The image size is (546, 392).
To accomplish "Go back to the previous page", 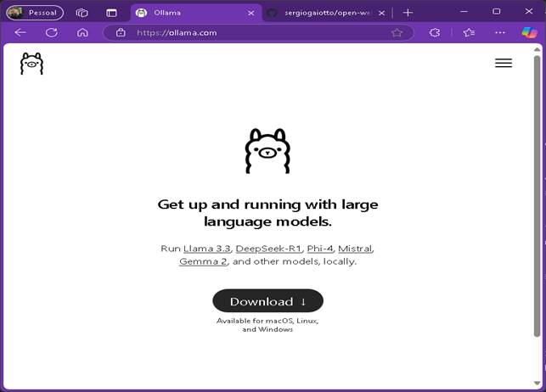I will [x=20, y=33].
